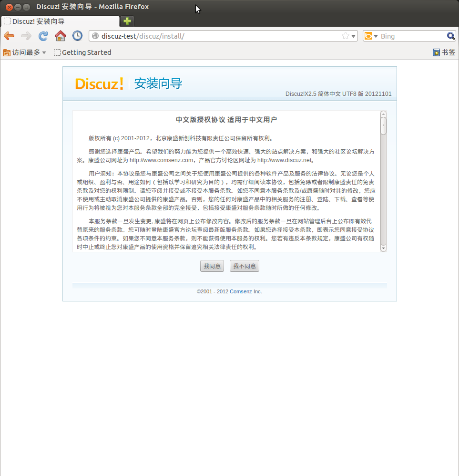459x476 pixels.
Task: Click the globe site identity icon
Action: (x=95, y=36)
